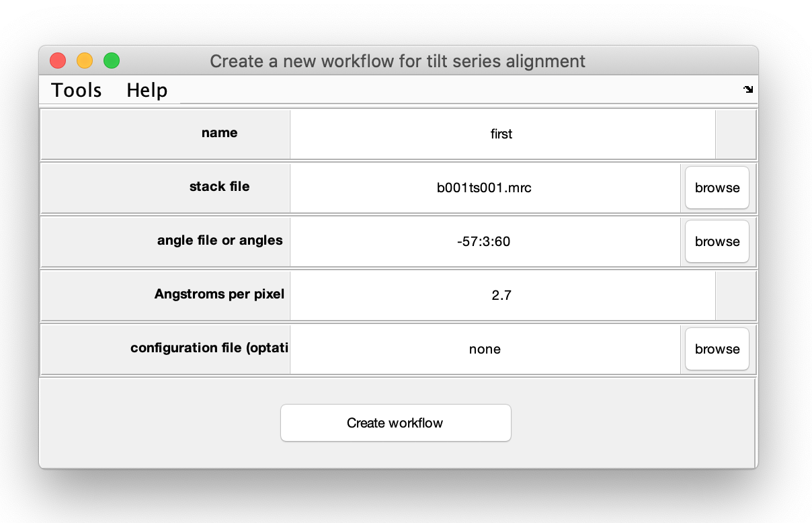Click the 'Angstroms per pixel' label
This screenshot has width=812, height=523.
[219, 294]
